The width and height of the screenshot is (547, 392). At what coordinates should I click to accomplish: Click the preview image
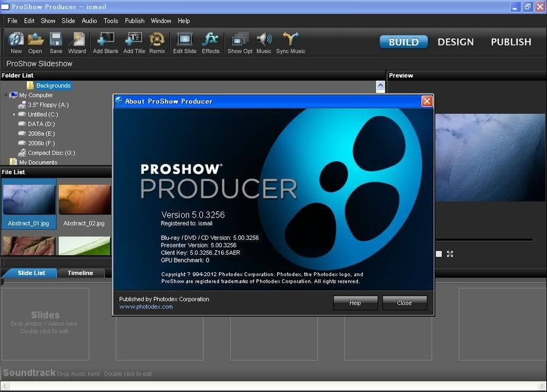[x=490, y=157]
